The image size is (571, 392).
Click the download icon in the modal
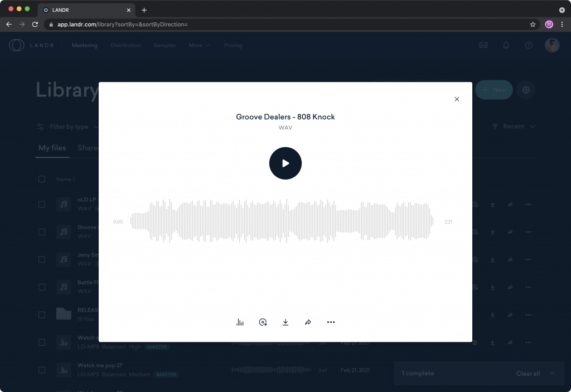[x=285, y=322]
